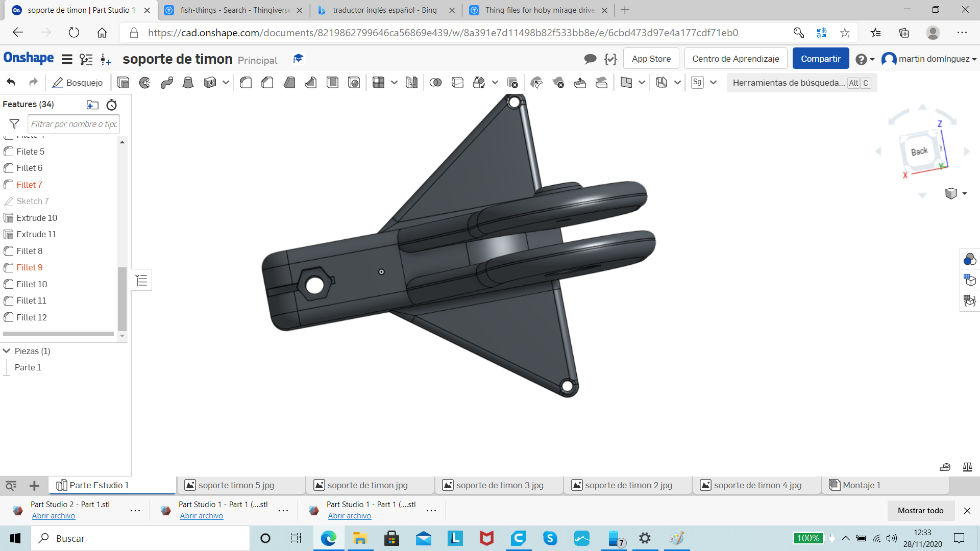Expand the Linear pattern dropdown arrow
980x551 pixels.
point(394,83)
